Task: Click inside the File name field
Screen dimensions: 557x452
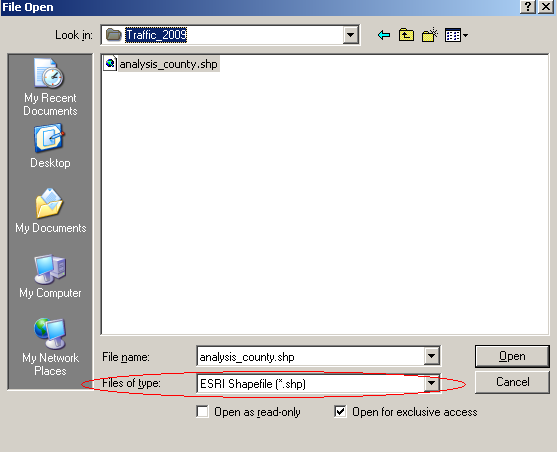Action: [310, 356]
